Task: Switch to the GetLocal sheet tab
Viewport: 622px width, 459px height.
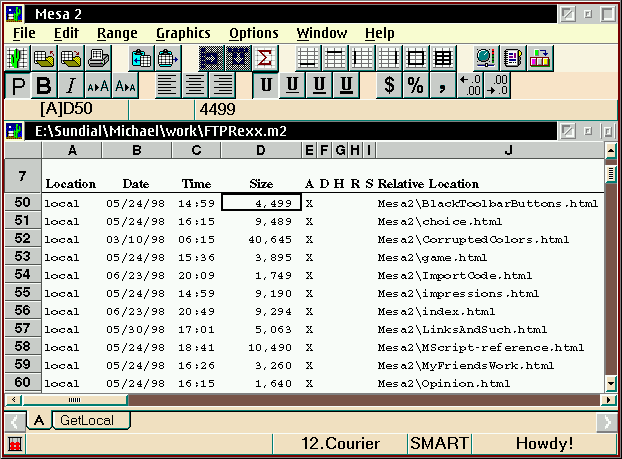Action: click(90, 421)
